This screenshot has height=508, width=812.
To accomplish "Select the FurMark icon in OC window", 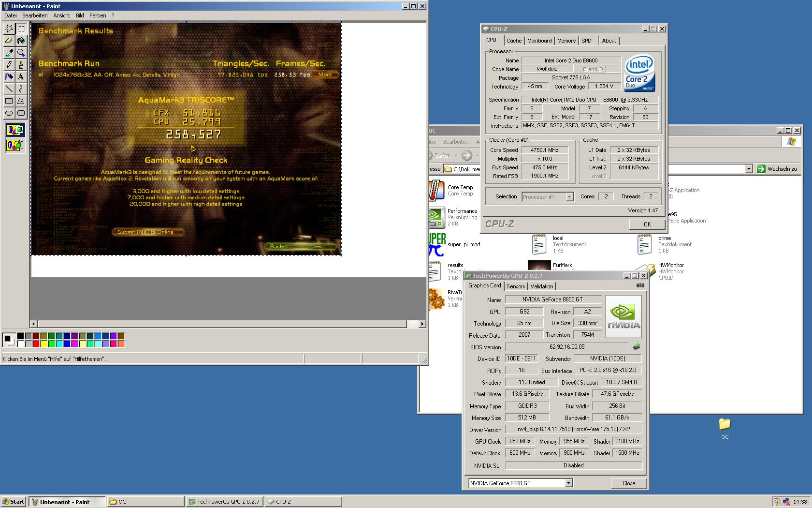I will (539, 266).
